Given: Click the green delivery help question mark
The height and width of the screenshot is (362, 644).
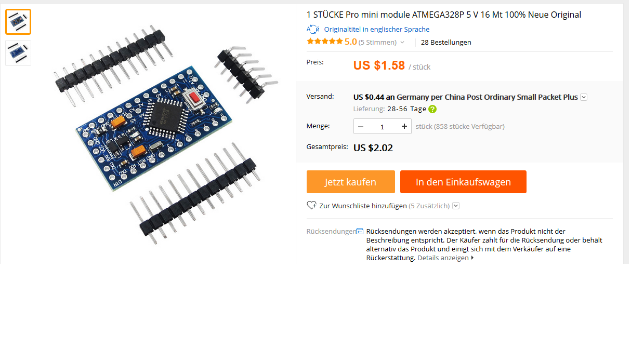Looking at the screenshot, I should (432, 109).
